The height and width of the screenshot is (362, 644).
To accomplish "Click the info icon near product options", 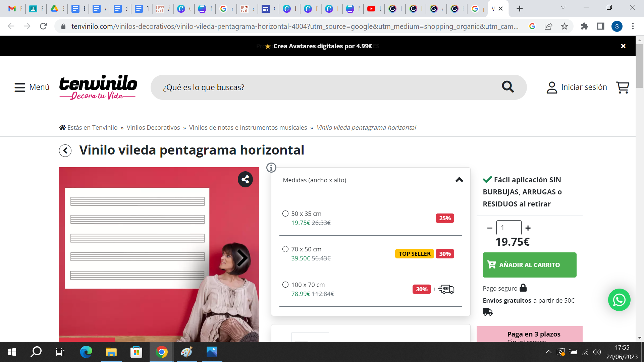I will coord(271,168).
